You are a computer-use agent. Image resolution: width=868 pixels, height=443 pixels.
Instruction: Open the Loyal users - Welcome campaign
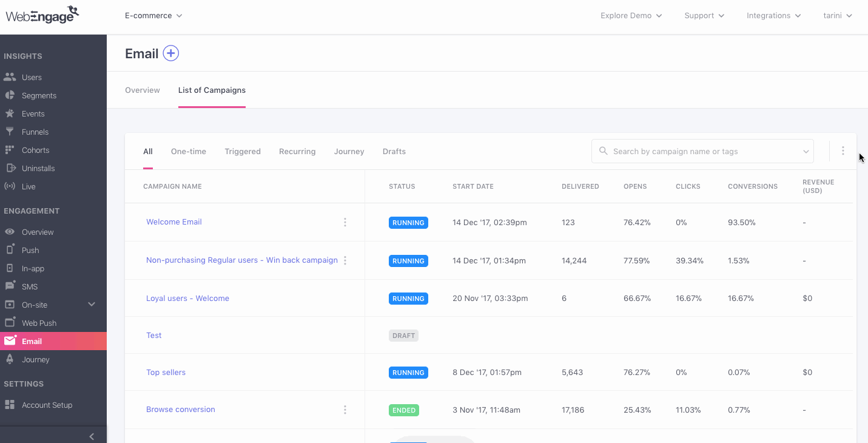click(187, 299)
